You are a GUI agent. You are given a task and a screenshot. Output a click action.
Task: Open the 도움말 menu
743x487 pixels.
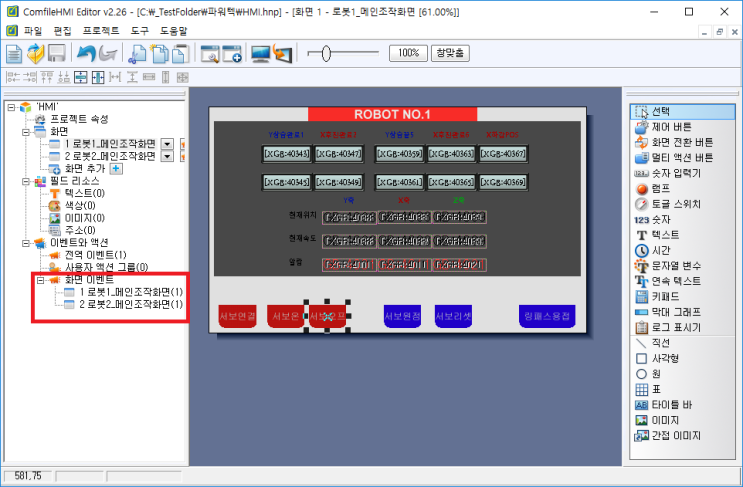173,31
